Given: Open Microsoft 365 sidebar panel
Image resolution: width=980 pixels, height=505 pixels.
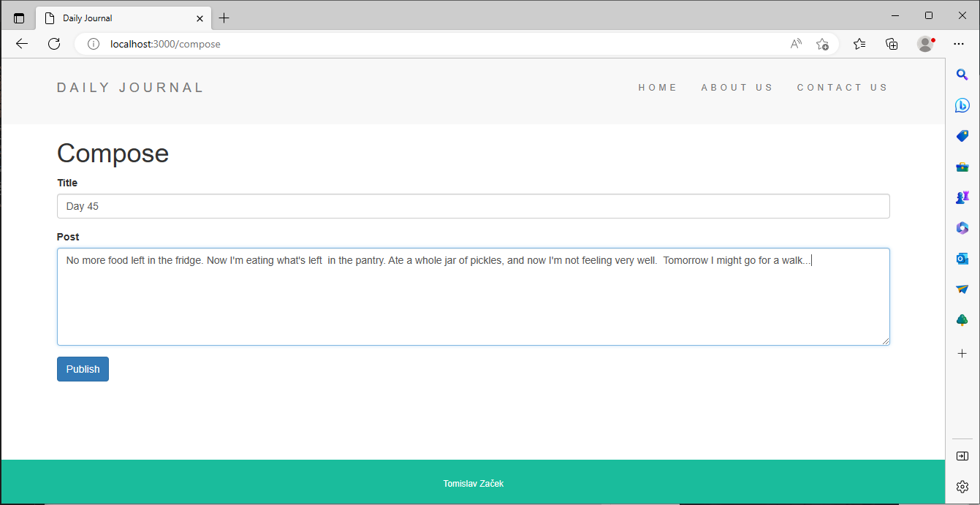Looking at the screenshot, I should pyautogui.click(x=962, y=227).
